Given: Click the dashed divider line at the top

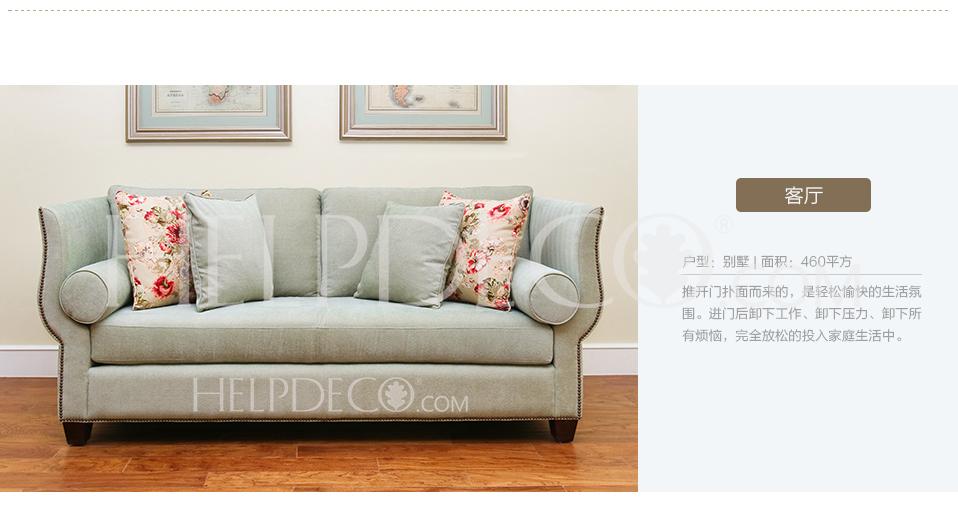Looking at the screenshot, I should pyautogui.click(x=479, y=10).
